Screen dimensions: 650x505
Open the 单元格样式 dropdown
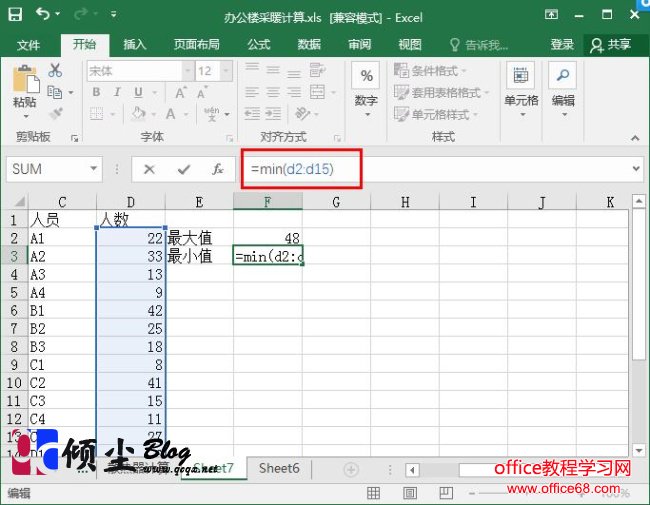436,114
